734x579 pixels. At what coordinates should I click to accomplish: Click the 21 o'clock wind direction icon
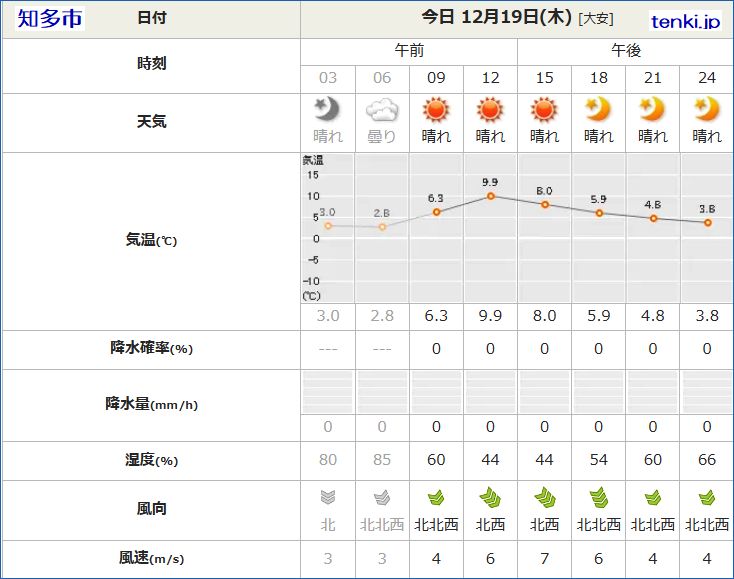[652, 497]
